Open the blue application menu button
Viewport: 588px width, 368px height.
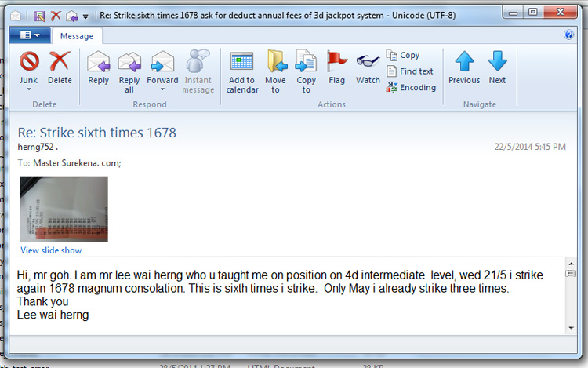tap(30, 35)
